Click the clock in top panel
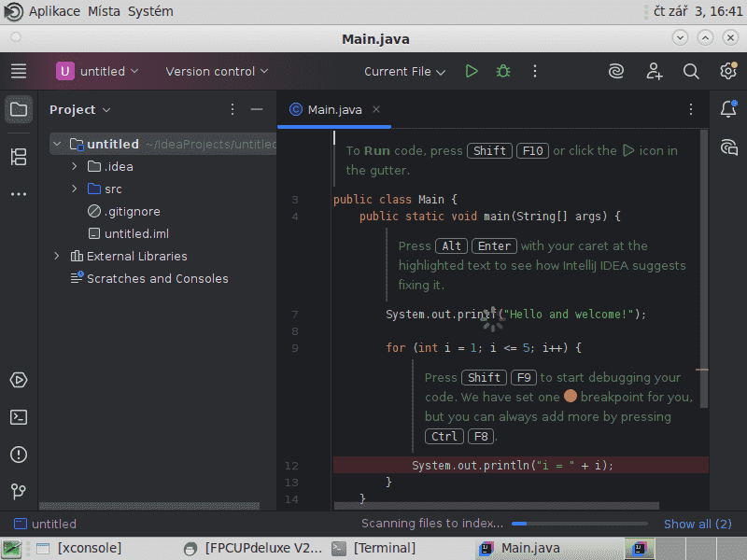 (698, 11)
